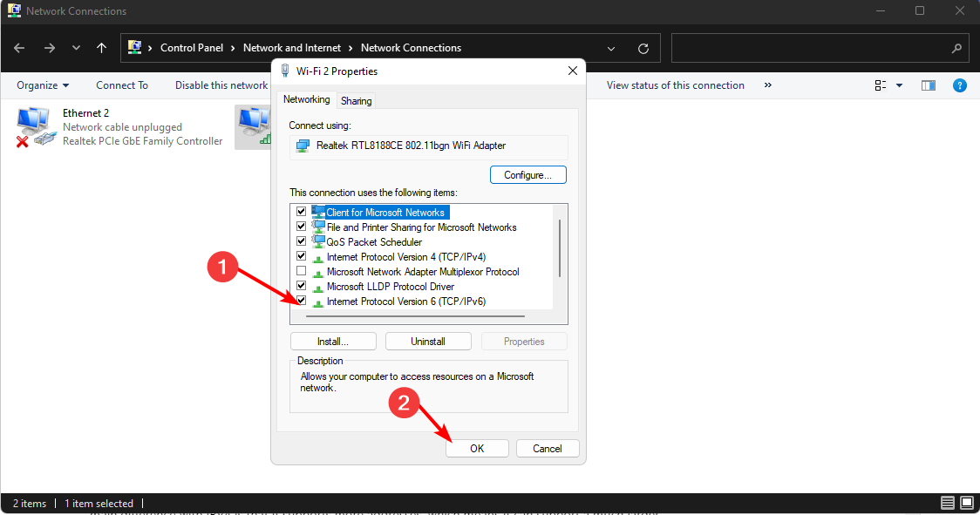Screen dimensions: 980x515
Task: Uncheck Client for Microsoft Networks
Action: point(302,212)
